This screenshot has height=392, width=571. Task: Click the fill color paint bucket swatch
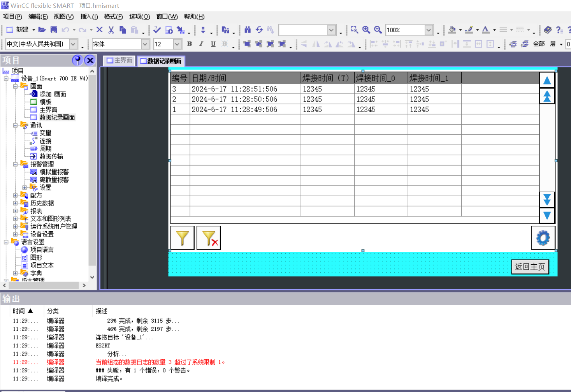452,30
